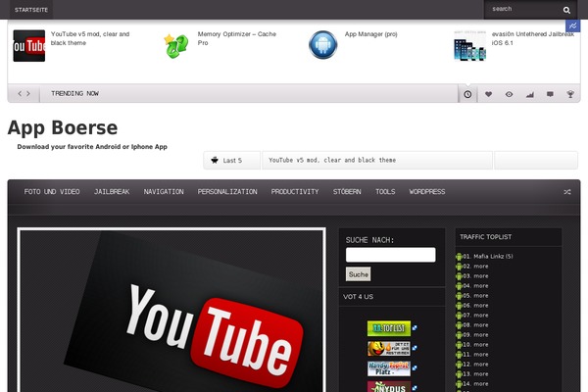Open the FOTO UND VIDEO category
The height and width of the screenshot is (392, 588).
[52, 192]
